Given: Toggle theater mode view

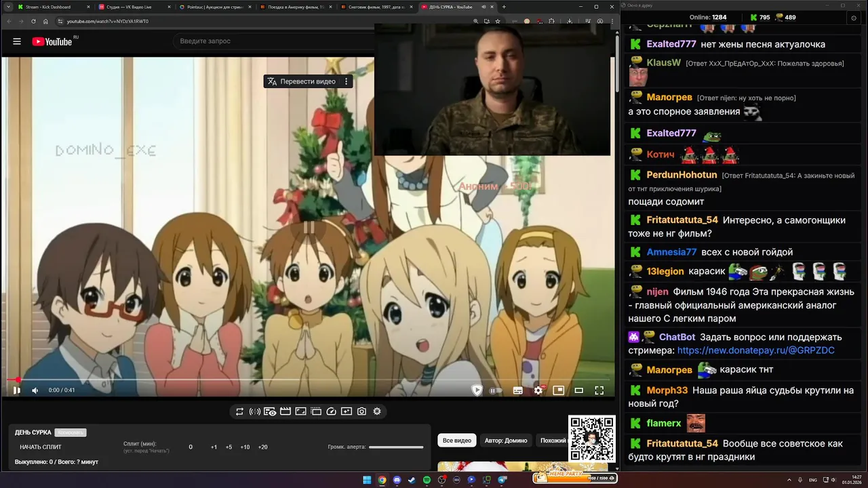Looking at the screenshot, I should 579,390.
